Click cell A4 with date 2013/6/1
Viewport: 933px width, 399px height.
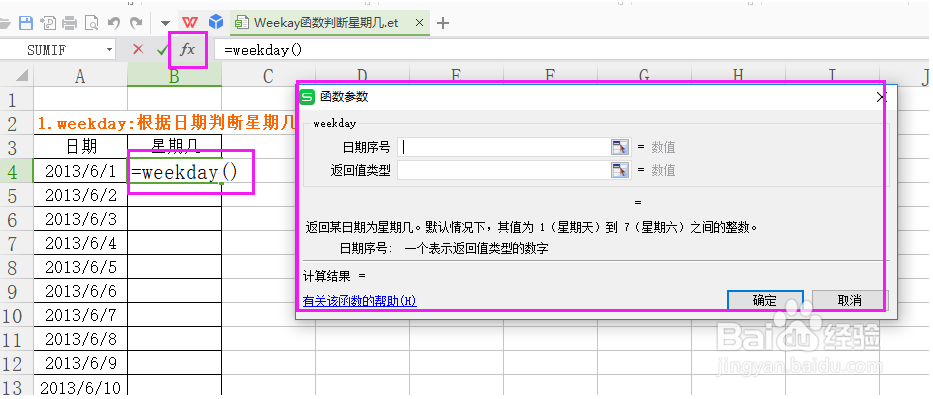80,171
